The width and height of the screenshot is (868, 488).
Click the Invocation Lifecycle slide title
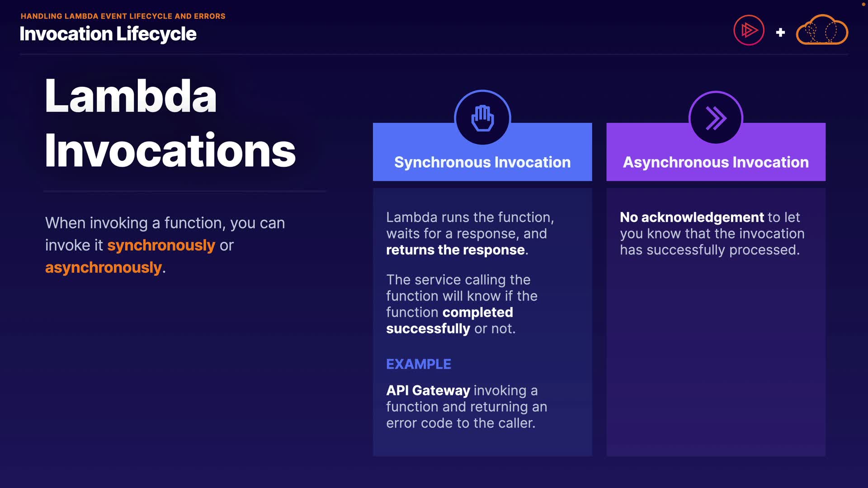[x=108, y=34]
